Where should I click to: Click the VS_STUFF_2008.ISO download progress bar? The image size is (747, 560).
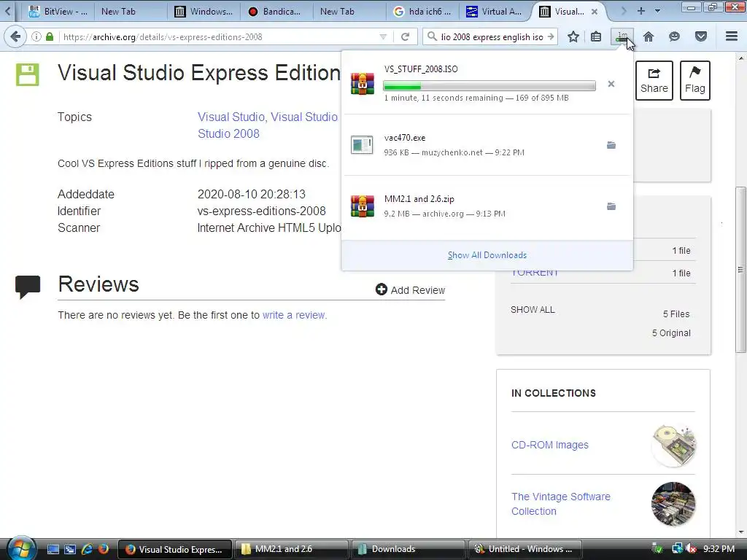click(489, 86)
